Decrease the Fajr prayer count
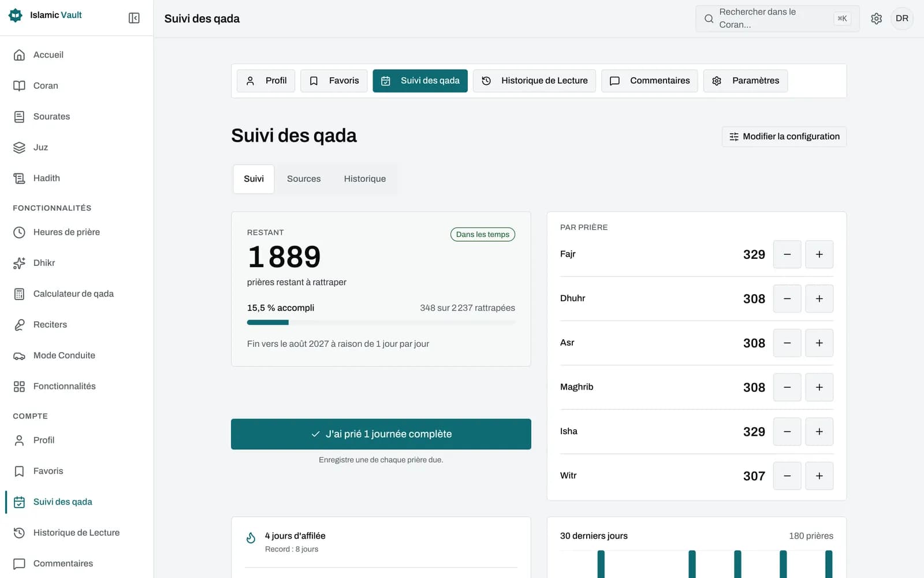 point(787,254)
